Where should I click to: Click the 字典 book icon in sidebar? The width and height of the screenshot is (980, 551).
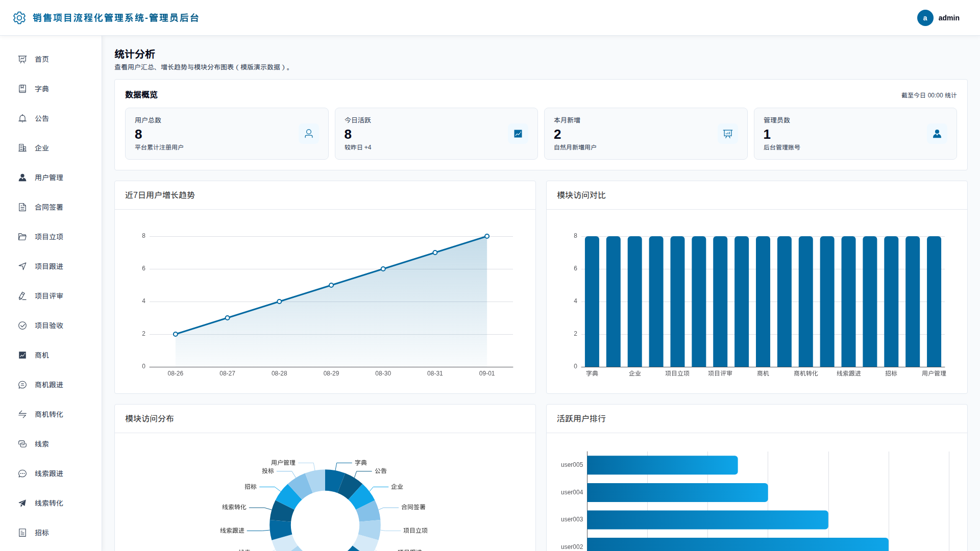click(x=22, y=89)
